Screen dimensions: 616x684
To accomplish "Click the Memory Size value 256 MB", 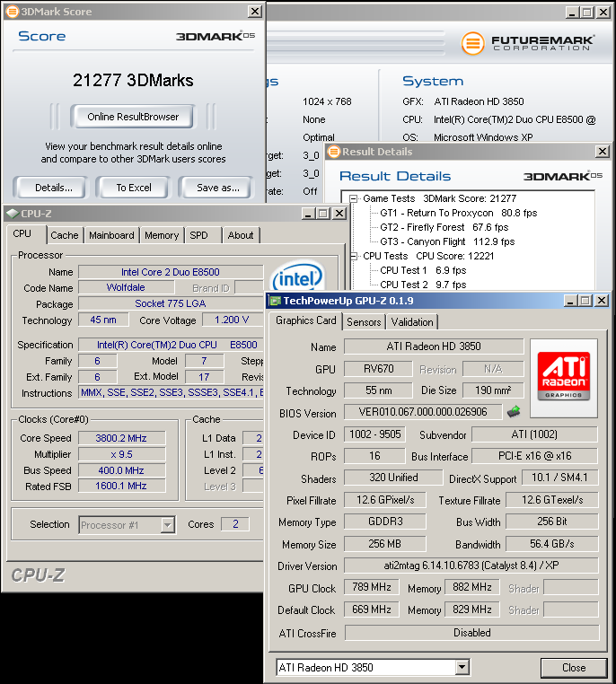I will tap(385, 544).
